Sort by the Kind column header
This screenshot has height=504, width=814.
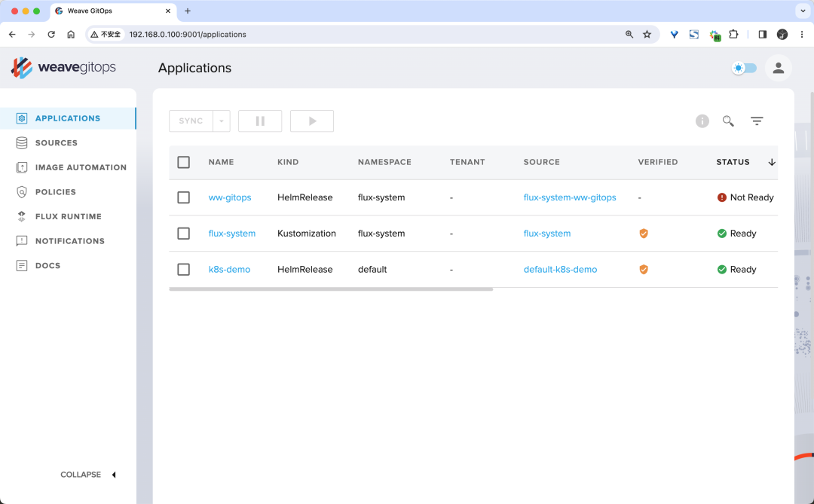coord(288,162)
